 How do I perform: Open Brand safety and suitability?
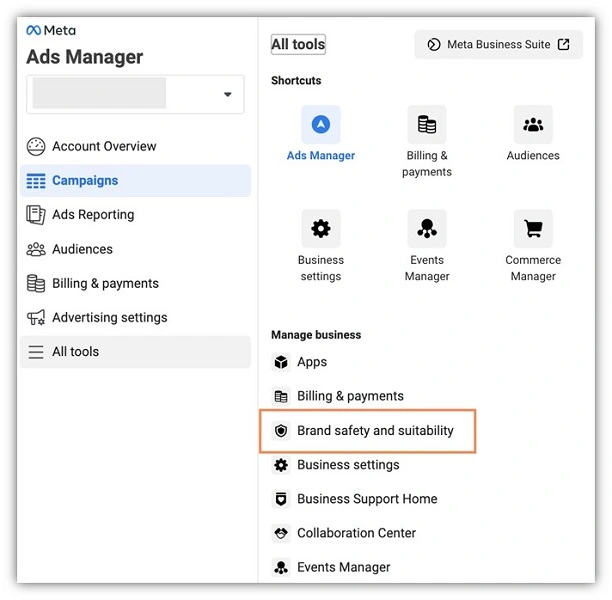point(367,431)
